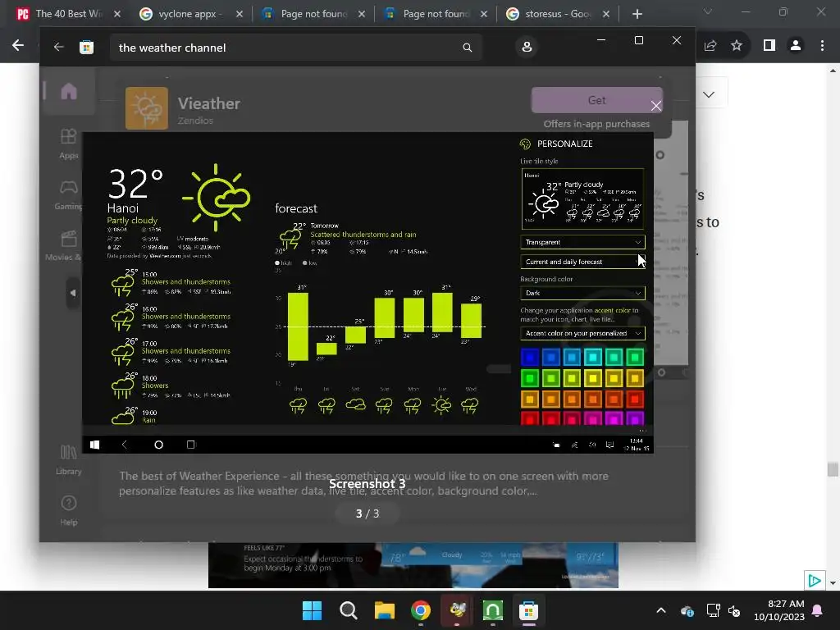Click the Get button for Vieather
The image size is (840, 630).
(x=597, y=100)
